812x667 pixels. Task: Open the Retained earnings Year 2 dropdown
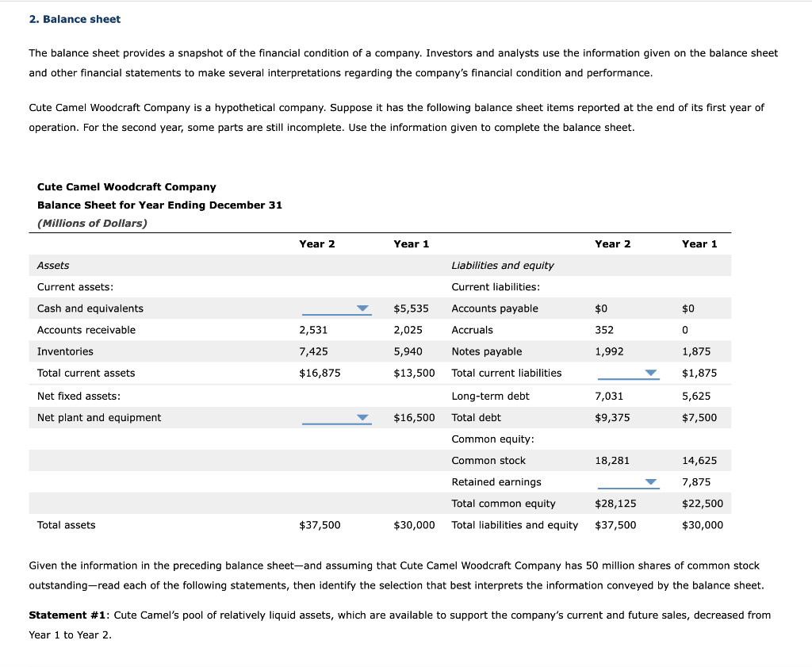650,481
